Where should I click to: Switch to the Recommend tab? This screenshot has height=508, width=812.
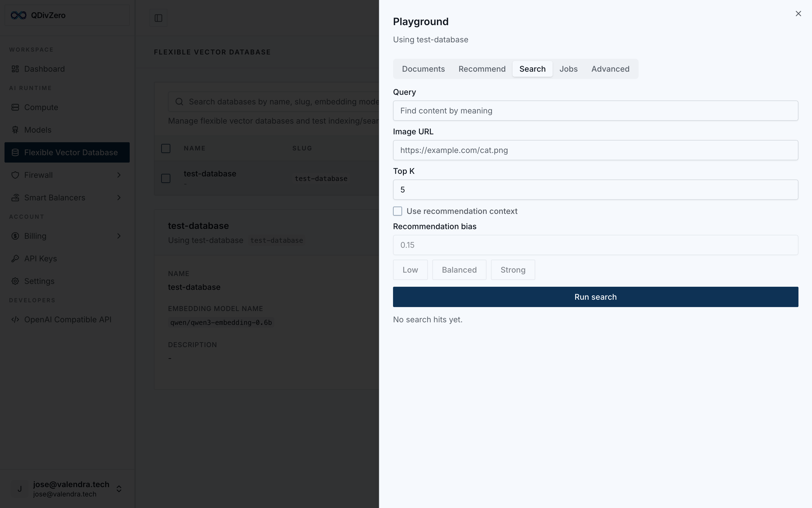pos(482,69)
